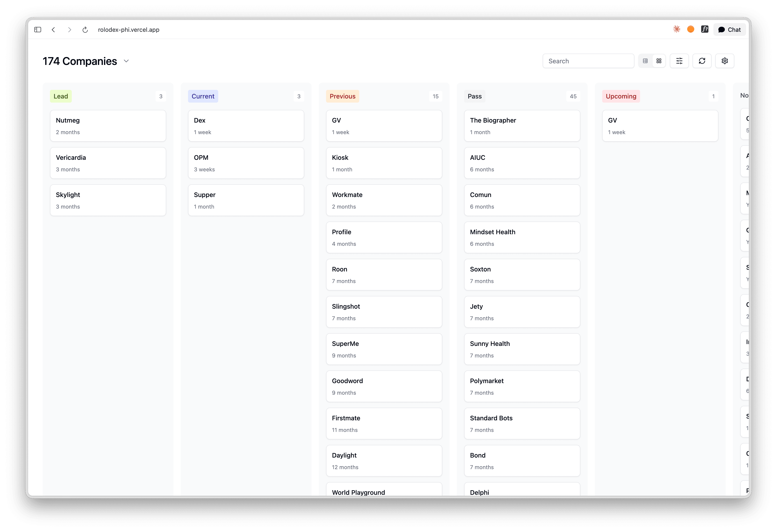Open the Roon card
This screenshot has width=777, height=532.
coord(384,275)
